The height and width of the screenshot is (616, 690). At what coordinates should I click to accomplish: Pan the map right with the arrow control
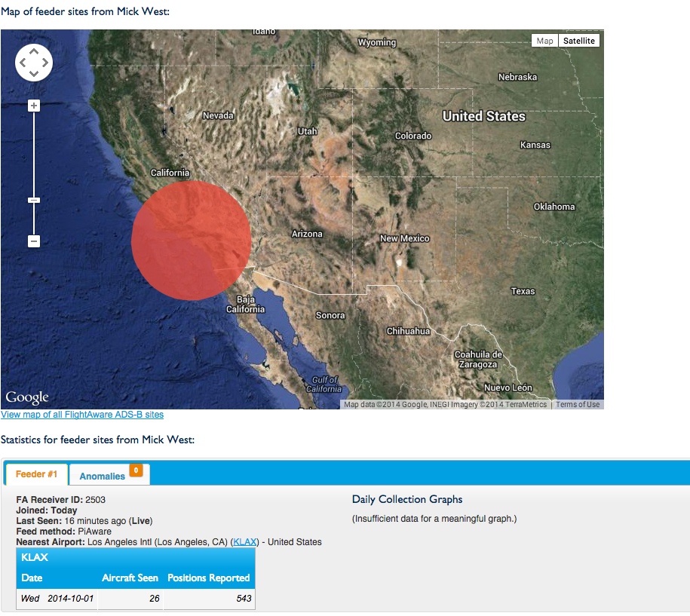(46, 63)
